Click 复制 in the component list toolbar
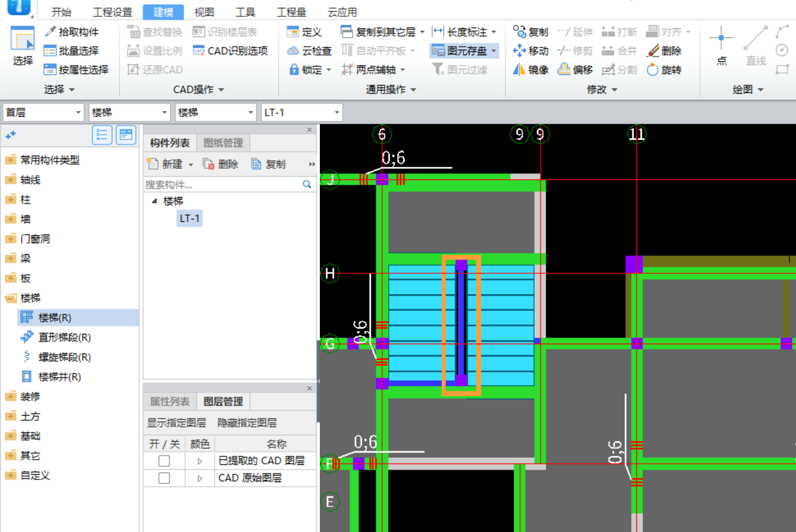Screen dimensions: 796x532 point(269,164)
